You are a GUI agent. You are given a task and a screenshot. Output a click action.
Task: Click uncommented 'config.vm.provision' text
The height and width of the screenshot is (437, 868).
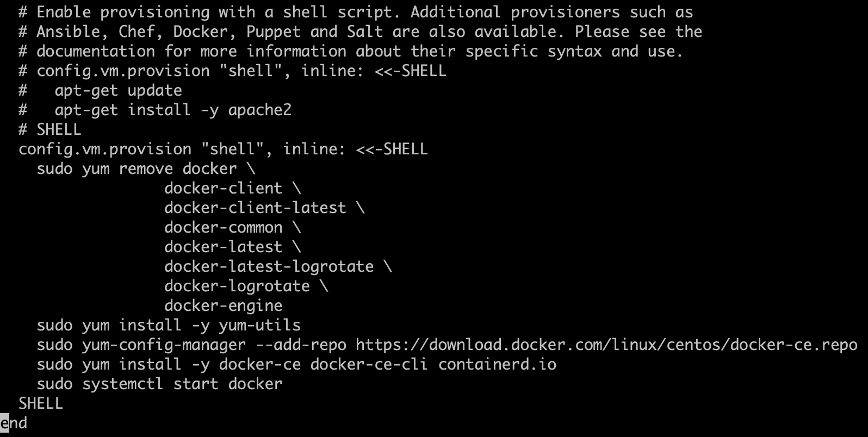click(105, 149)
